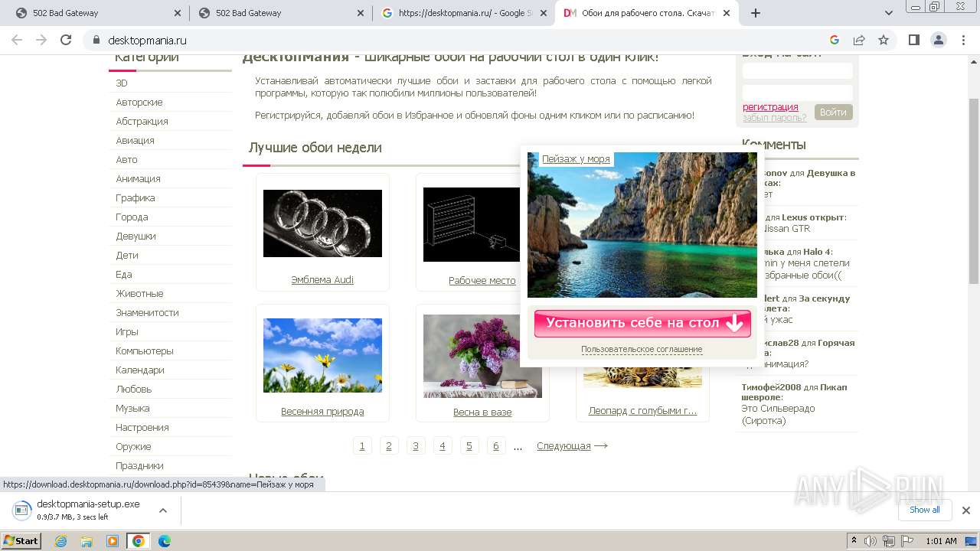Switch to the first 502 Bad Gateway tab
The image size is (980, 551).
pos(94,13)
